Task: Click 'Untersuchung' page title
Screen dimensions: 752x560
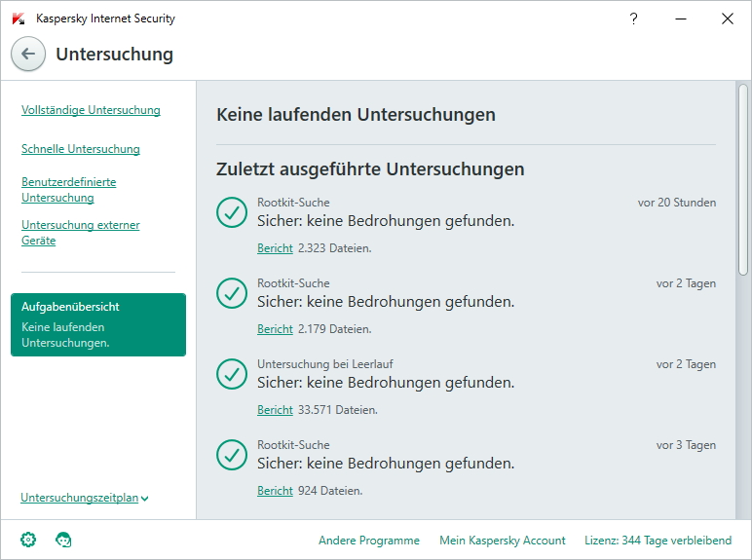Action: (115, 55)
